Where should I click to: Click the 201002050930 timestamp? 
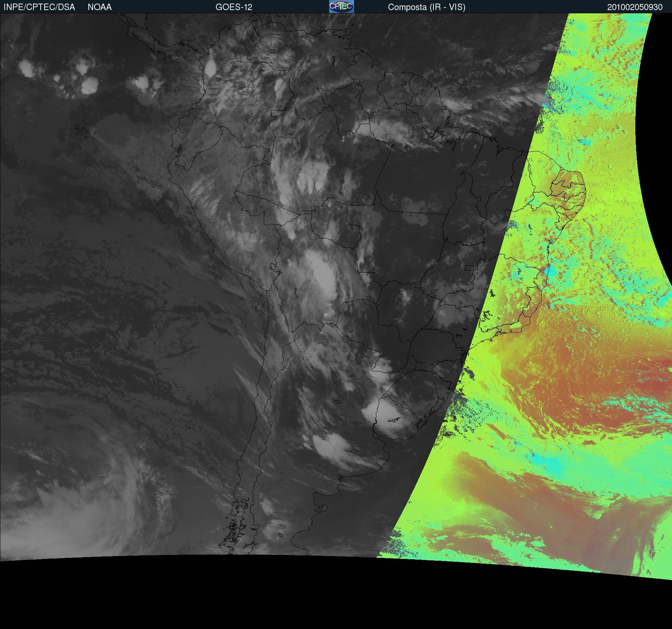click(635, 7)
